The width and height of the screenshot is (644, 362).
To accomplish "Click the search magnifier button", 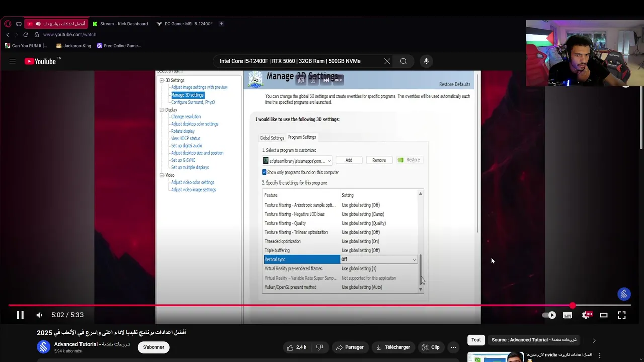I will (404, 61).
